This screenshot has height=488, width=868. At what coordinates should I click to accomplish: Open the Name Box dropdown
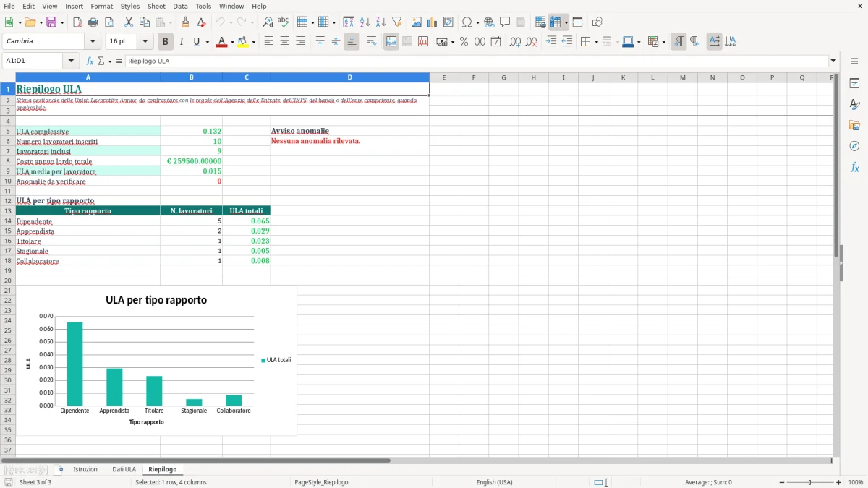(72, 61)
